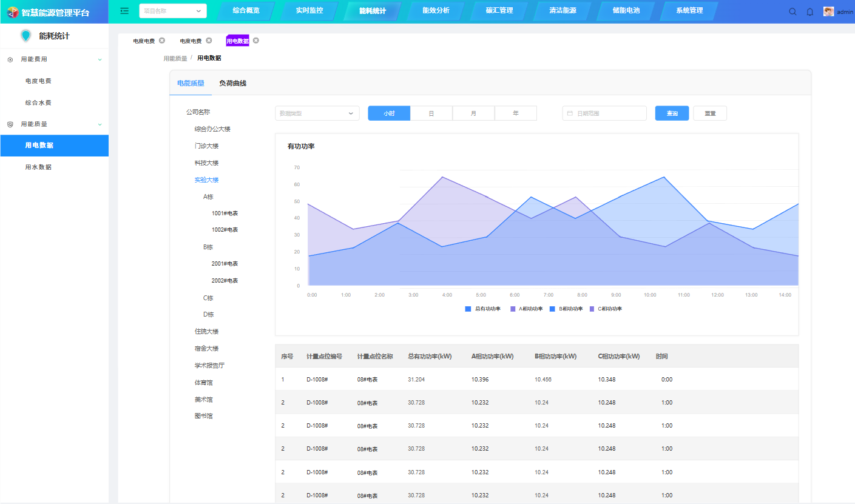
Task: Open the 项目名称 dropdown
Action: [x=172, y=11]
